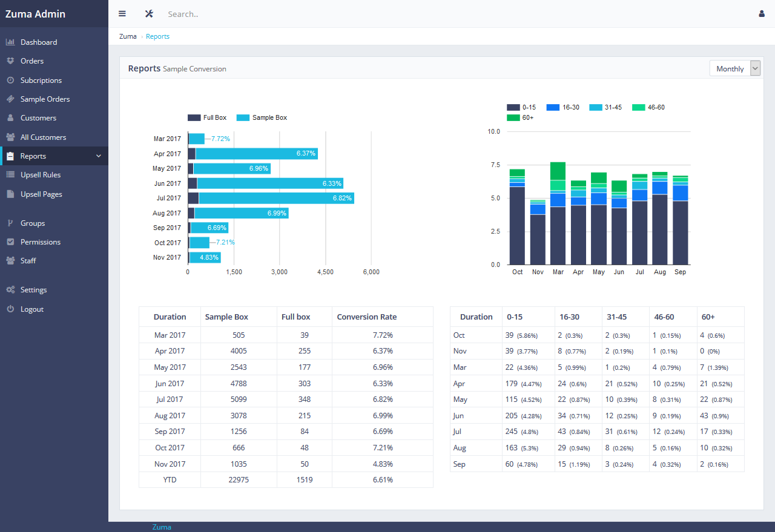Screen dimensions: 775x532
Task: Open the Sample Orders menu item
Action: 45,99
